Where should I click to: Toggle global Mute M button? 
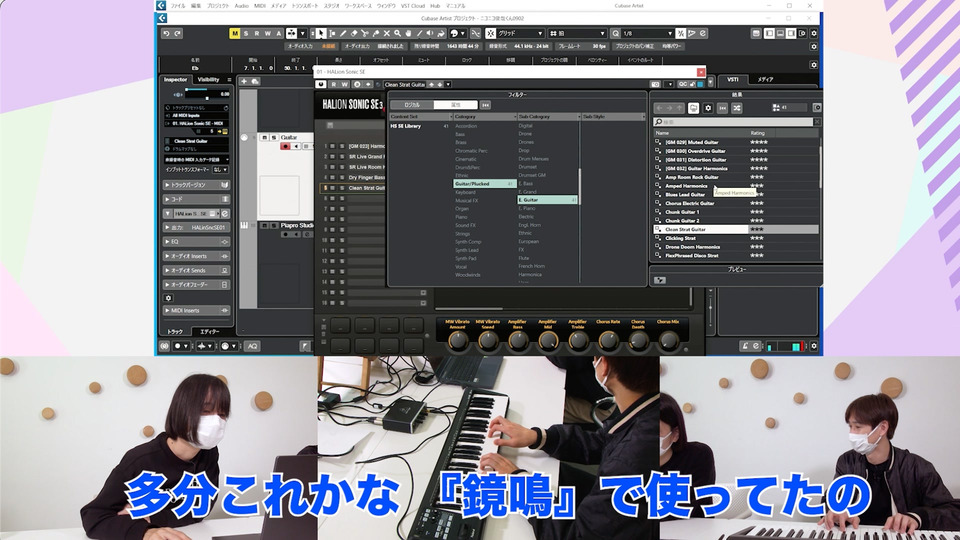point(234,33)
